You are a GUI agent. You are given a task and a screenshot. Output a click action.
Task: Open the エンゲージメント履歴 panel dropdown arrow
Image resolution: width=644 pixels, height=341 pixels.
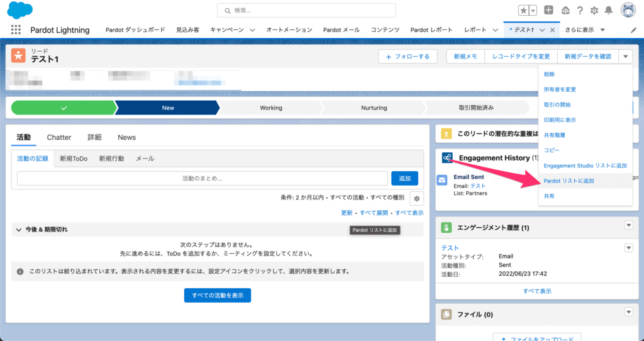pyautogui.click(x=628, y=225)
